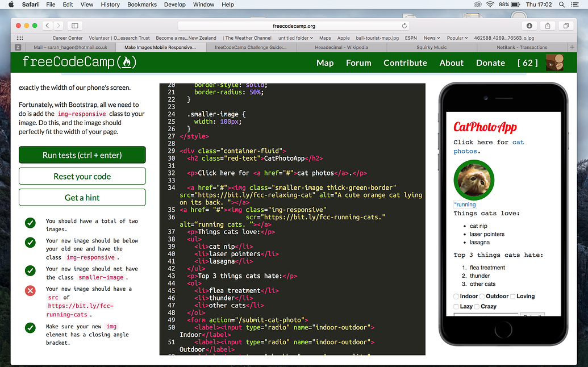Screen dimensions: 588x367
Task: Go forward with Safari's forward arrow
Action: 58,26
